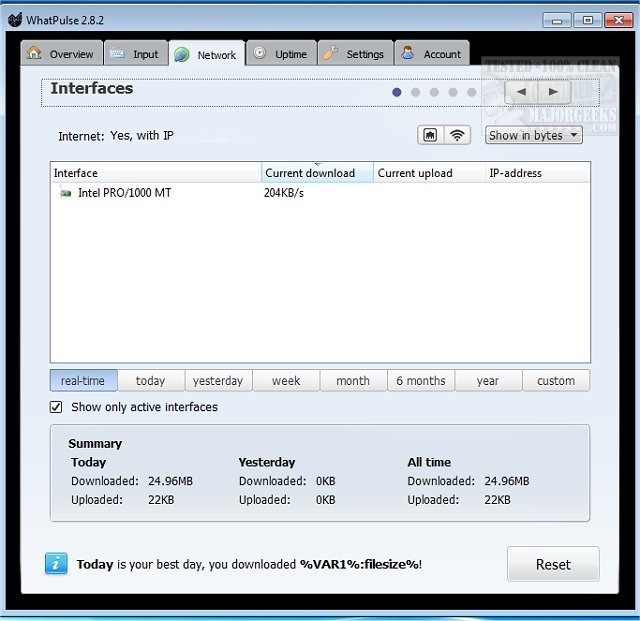The width and height of the screenshot is (640, 621).
Task: Minimize the WhatPulse window
Action: coord(557,20)
